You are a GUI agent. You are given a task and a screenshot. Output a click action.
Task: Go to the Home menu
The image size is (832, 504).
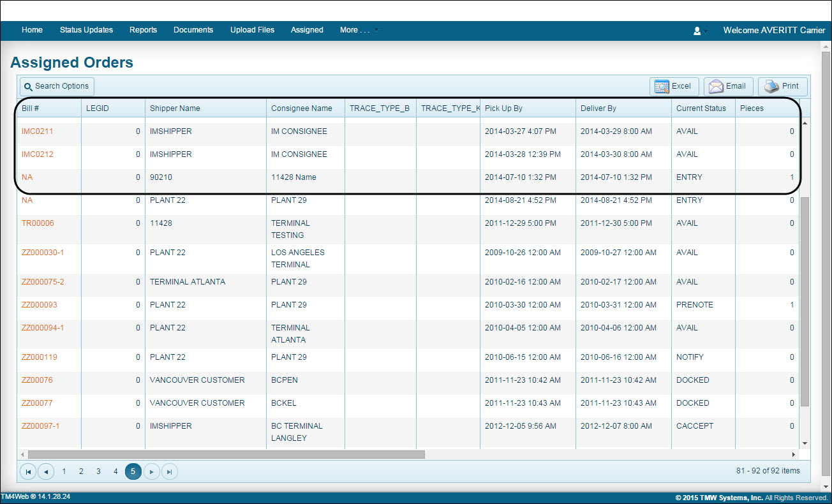coord(33,30)
